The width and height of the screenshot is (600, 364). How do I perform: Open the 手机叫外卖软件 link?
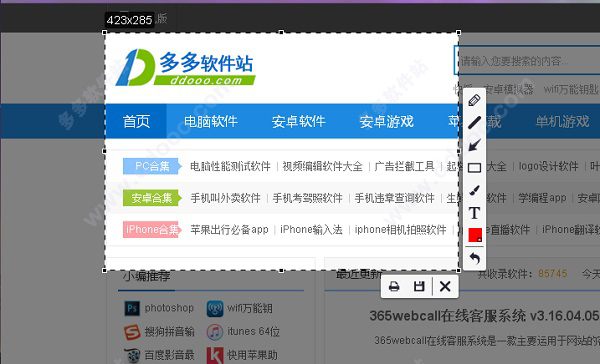pos(225,198)
